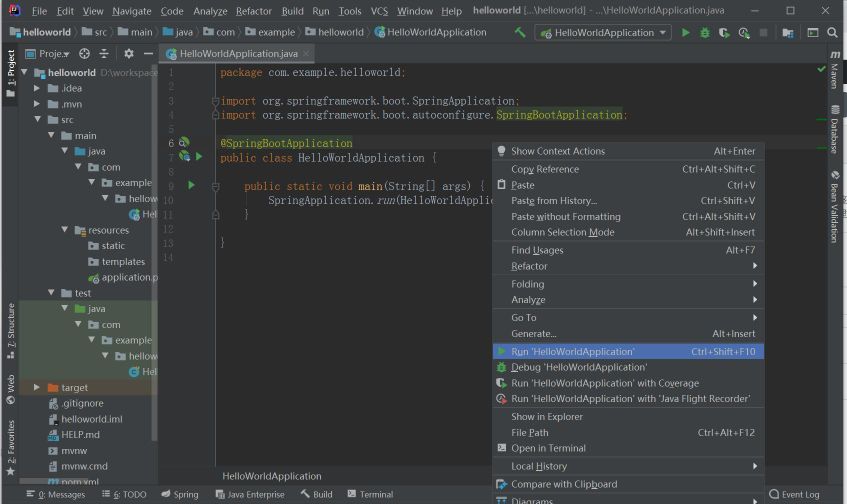This screenshot has width=847, height=504.
Task: Collapse the test folder
Action: 51,293
